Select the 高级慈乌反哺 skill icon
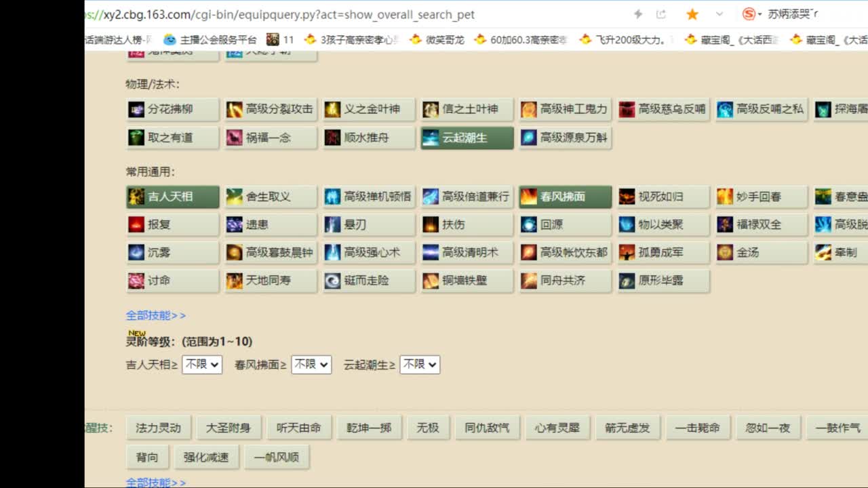The height and width of the screenshot is (488, 868). [627, 109]
